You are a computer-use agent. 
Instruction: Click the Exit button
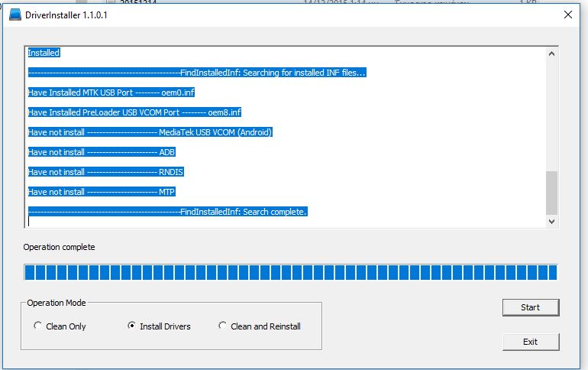[531, 342]
